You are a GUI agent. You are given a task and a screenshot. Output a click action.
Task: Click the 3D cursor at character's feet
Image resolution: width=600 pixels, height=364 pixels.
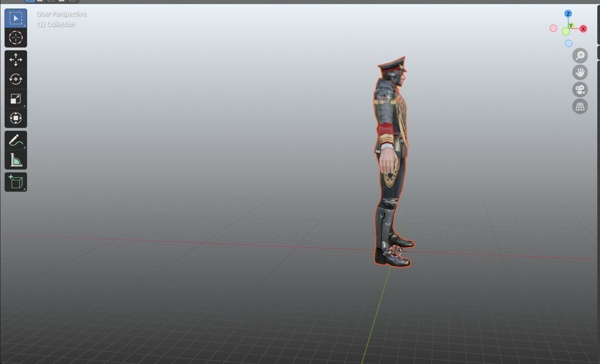coord(396,251)
